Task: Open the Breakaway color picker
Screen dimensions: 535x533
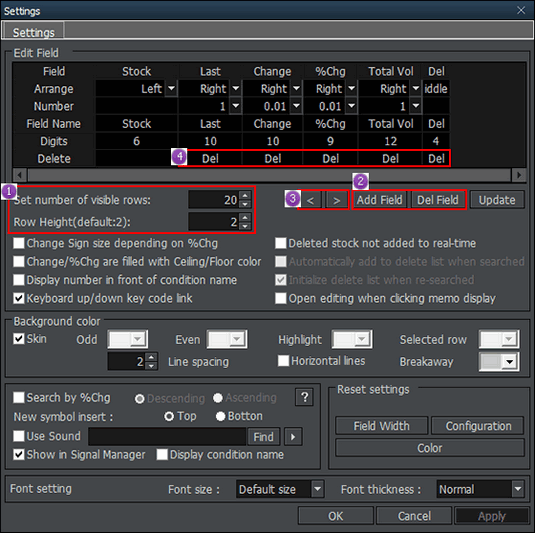Action: point(499,361)
